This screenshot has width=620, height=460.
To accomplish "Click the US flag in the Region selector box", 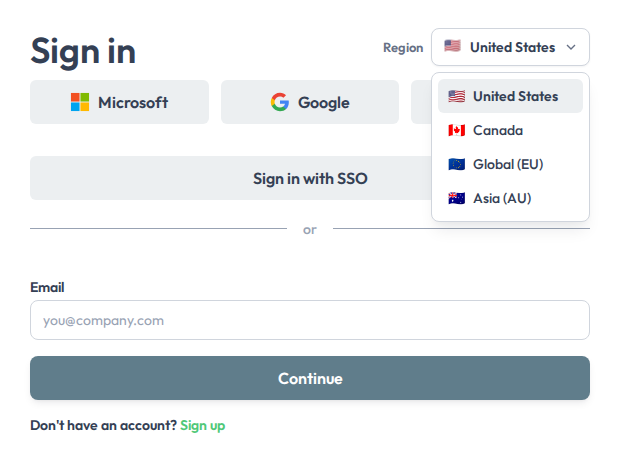I will 453,46.
